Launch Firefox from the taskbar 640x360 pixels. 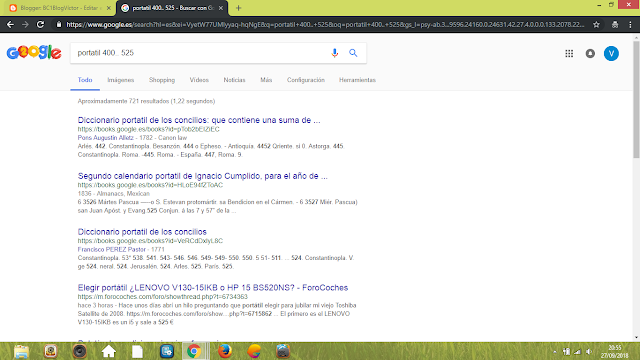224,351
